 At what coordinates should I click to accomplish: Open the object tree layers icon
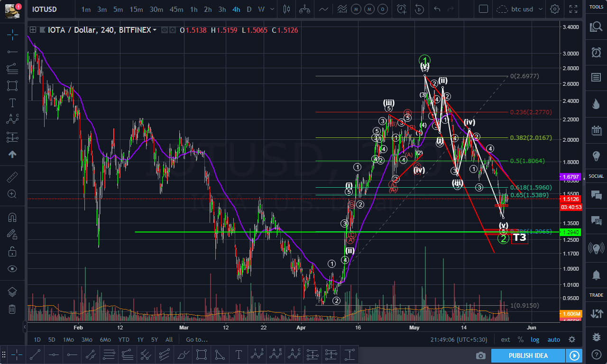[x=12, y=291]
